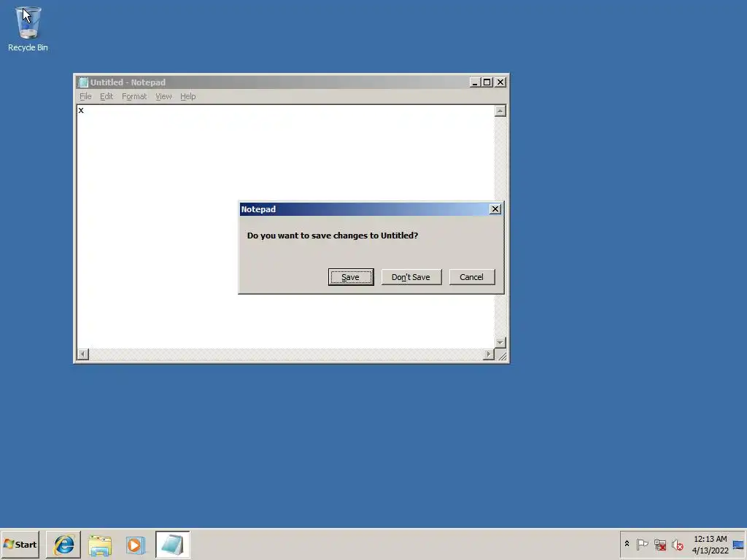
Task: Click the Show Desktop tray icon
Action: coord(738,545)
